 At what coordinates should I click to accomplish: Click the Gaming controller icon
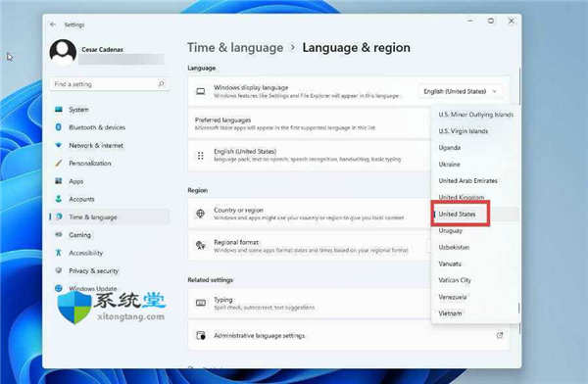click(59, 235)
